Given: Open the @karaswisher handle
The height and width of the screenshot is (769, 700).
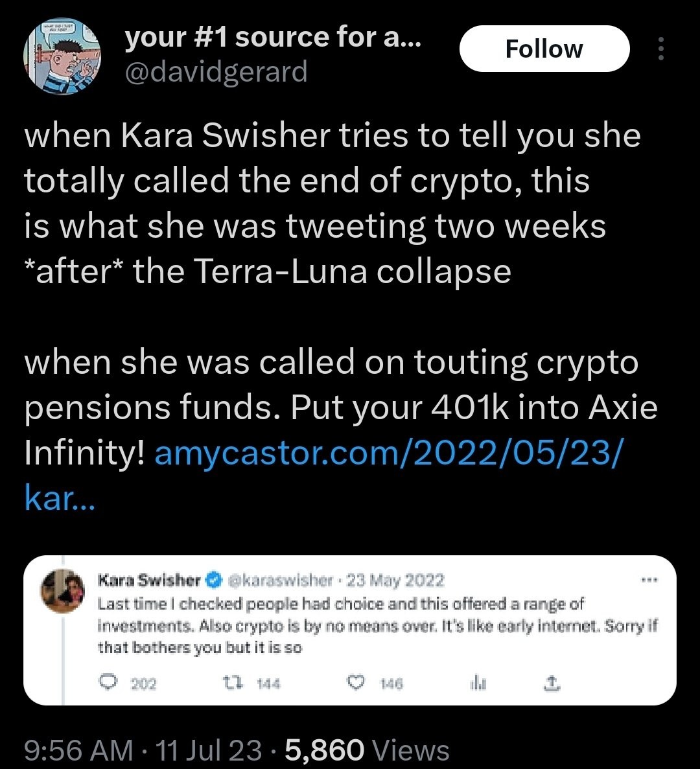Looking at the screenshot, I should point(279,580).
